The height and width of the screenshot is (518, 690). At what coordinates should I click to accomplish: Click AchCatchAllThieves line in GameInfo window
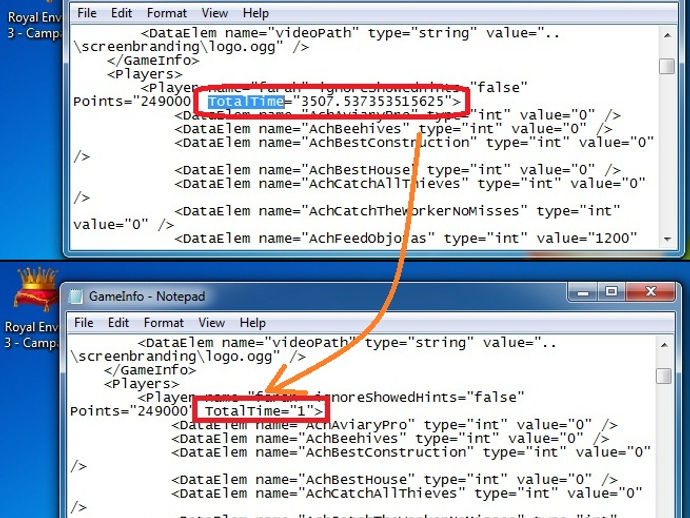(x=407, y=493)
